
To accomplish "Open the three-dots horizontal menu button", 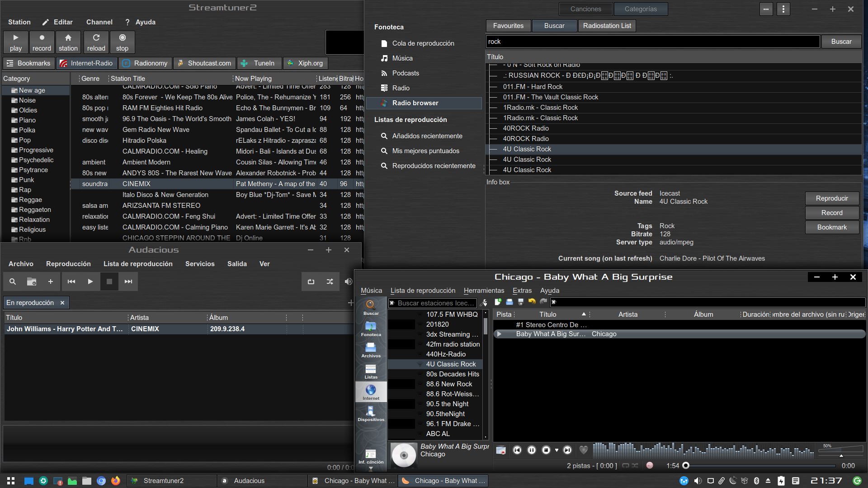I will [x=766, y=9].
